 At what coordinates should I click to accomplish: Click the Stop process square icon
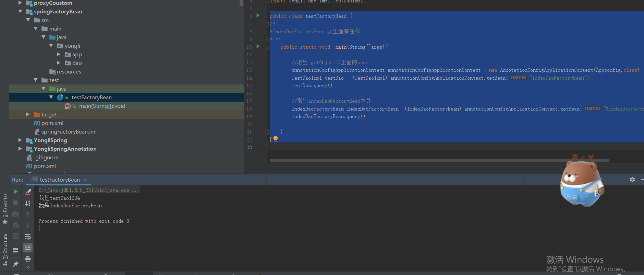tap(15, 203)
